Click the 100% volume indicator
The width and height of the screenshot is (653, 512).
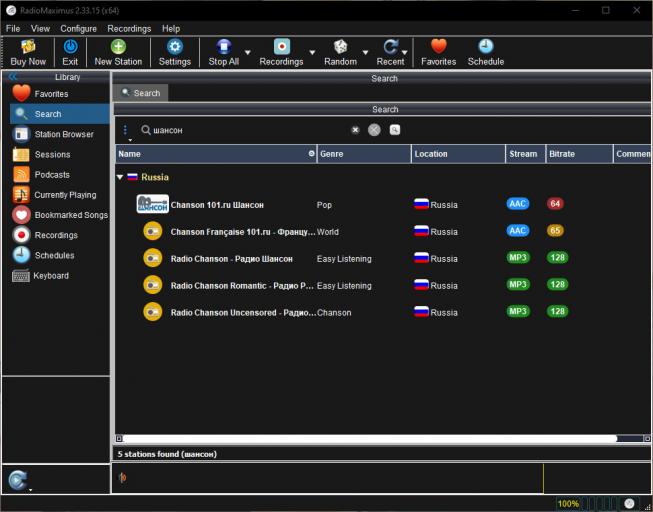pos(568,504)
